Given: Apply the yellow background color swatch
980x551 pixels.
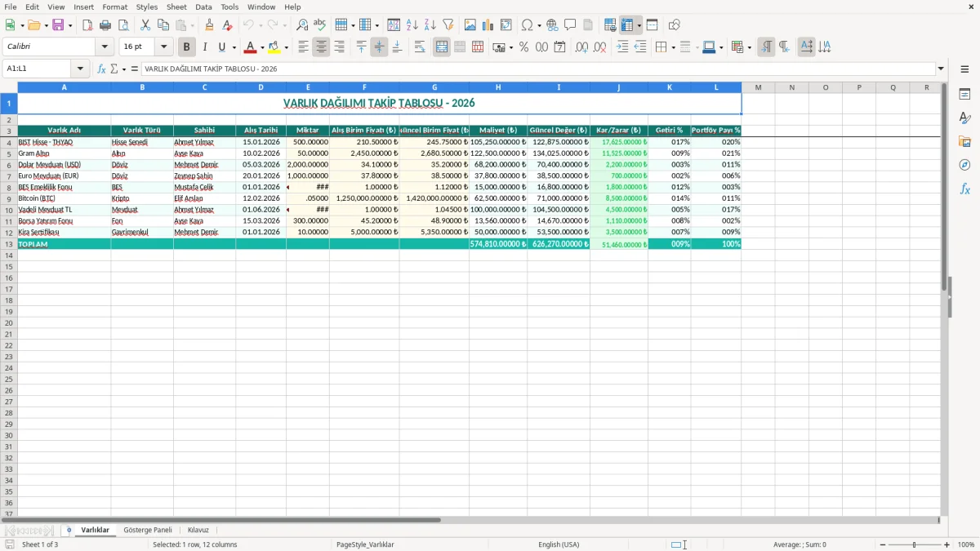Looking at the screenshot, I should (275, 47).
